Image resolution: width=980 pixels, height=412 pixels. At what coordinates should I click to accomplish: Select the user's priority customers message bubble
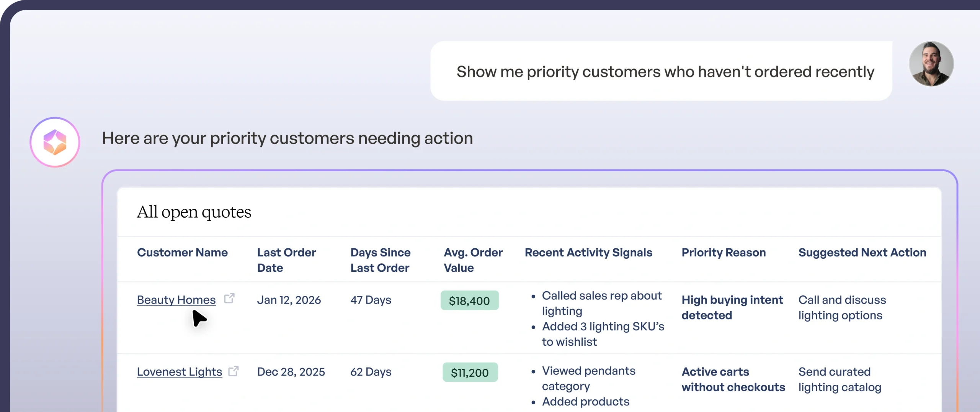pyautogui.click(x=661, y=71)
